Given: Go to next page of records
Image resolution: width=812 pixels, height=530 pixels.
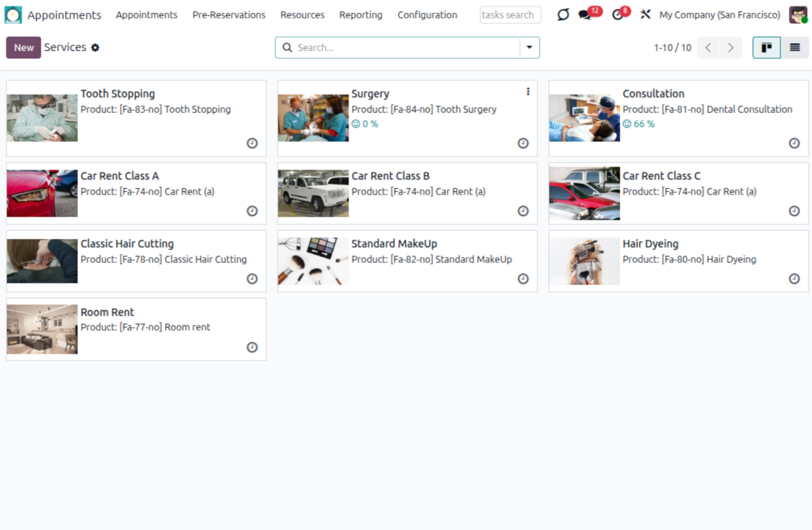Looking at the screenshot, I should (x=731, y=47).
